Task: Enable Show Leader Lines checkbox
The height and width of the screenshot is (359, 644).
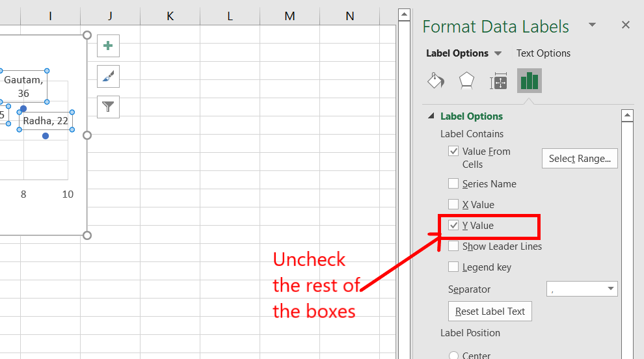Action: [x=453, y=246]
